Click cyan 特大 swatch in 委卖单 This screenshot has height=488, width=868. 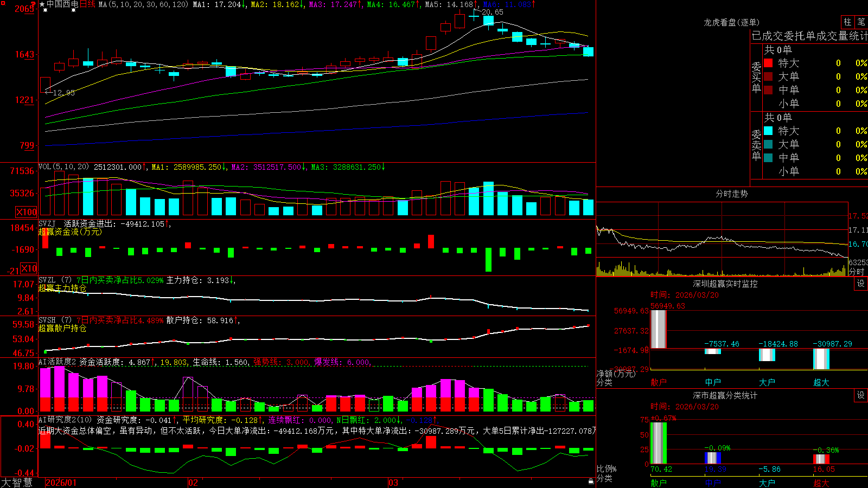768,131
